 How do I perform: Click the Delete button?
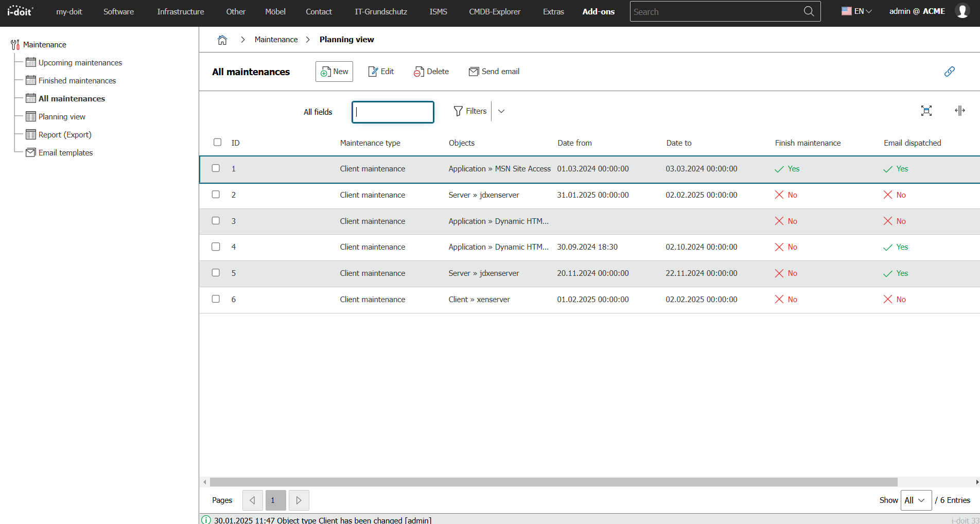point(431,72)
